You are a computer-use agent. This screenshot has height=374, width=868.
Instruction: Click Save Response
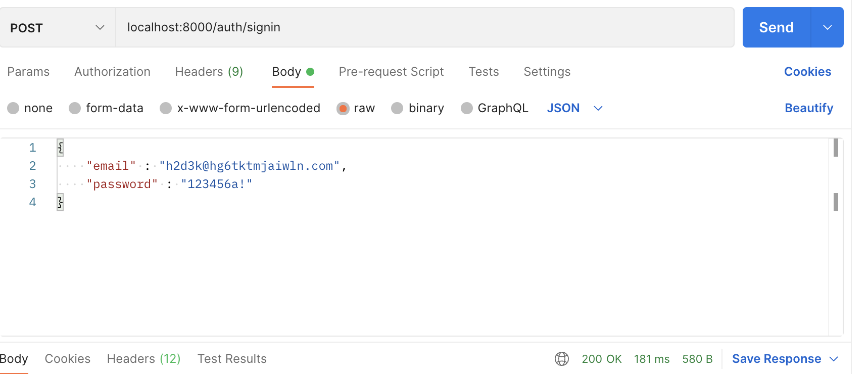777,359
